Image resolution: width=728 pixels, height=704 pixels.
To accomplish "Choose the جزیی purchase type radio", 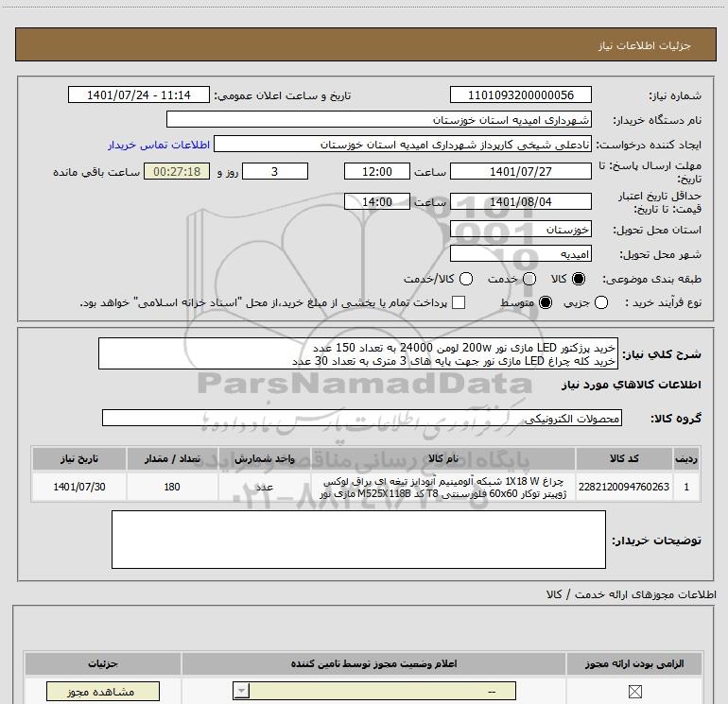I will click(x=600, y=302).
